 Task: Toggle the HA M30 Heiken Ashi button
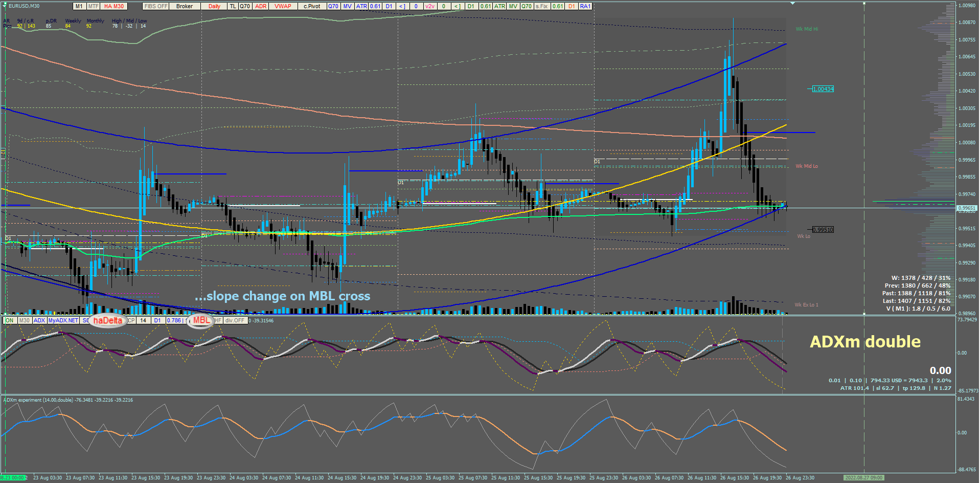(x=114, y=6)
